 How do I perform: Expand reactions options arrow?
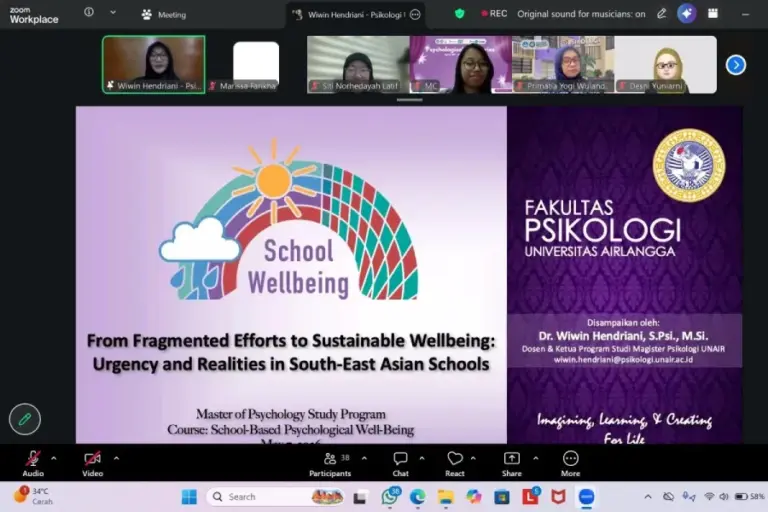click(x=473, y=459)
